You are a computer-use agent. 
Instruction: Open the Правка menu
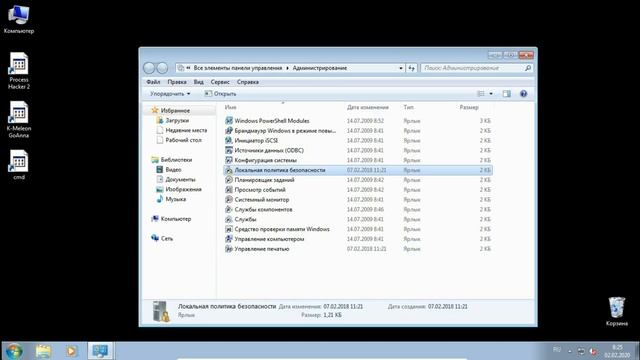(177, 82)
